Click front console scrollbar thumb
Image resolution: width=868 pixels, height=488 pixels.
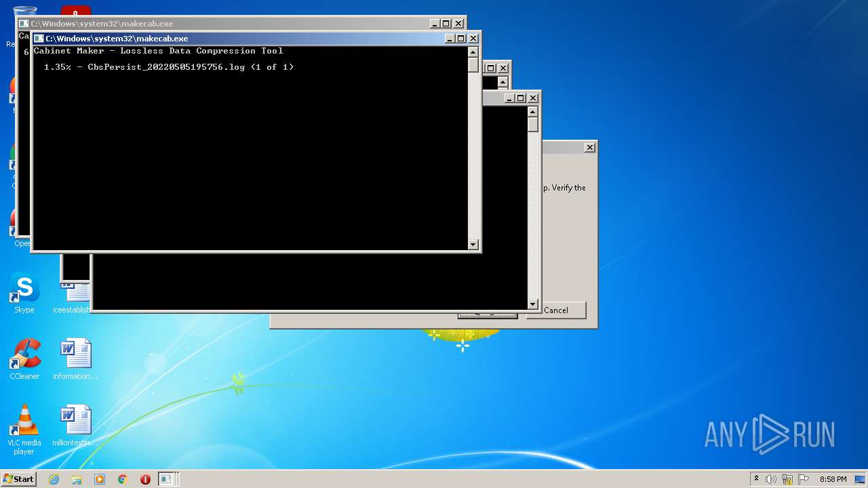tap(473, 65)
